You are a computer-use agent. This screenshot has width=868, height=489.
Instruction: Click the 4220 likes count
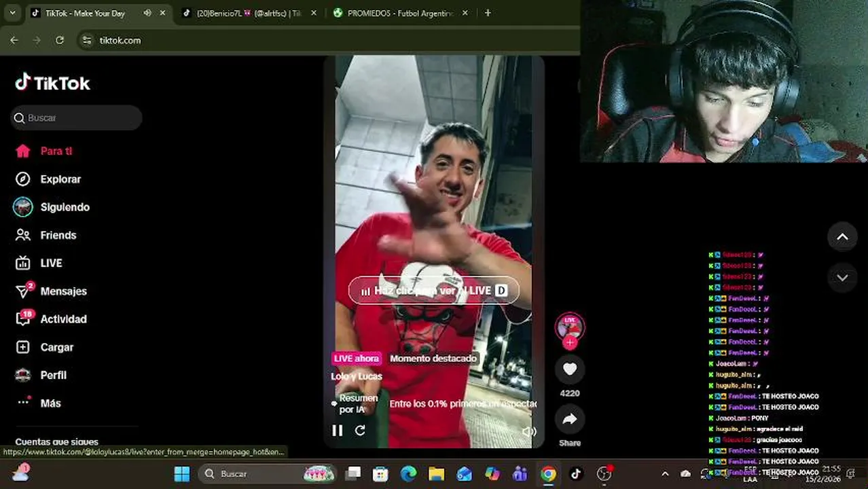[x=570, y=393]
